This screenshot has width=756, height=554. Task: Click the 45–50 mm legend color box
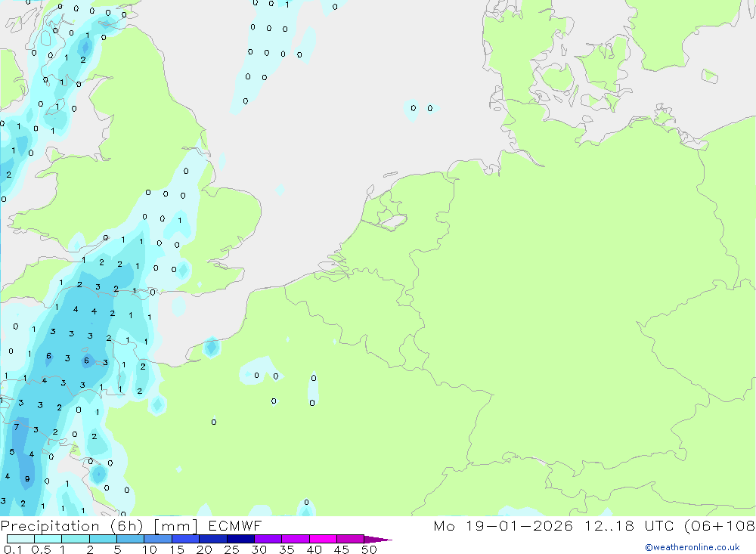point(351,539)
